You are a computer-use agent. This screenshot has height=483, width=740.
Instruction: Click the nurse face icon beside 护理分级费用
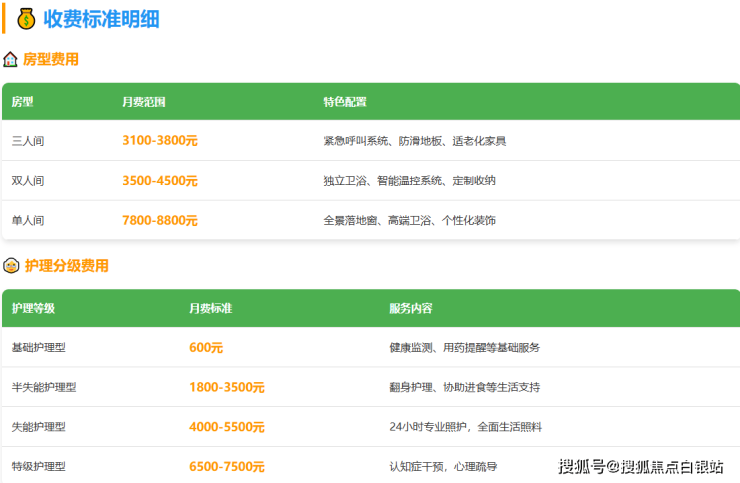point(11,266)
